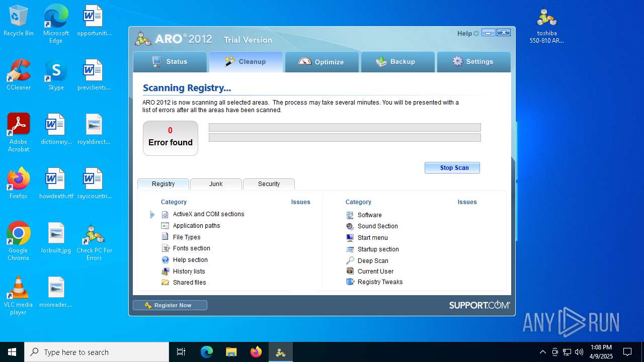
Task: Click the Current User icon
Action: click(x=350, y=271)
